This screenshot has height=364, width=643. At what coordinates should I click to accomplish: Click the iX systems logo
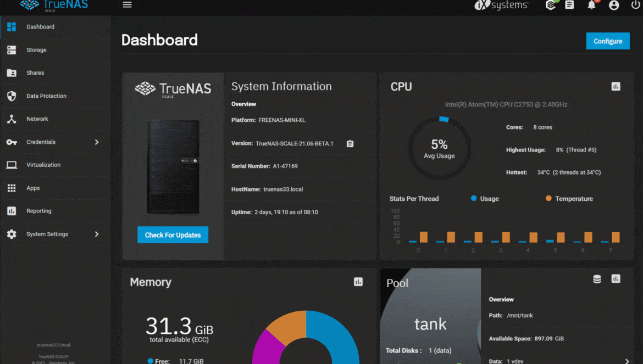[x=501, y=5]
